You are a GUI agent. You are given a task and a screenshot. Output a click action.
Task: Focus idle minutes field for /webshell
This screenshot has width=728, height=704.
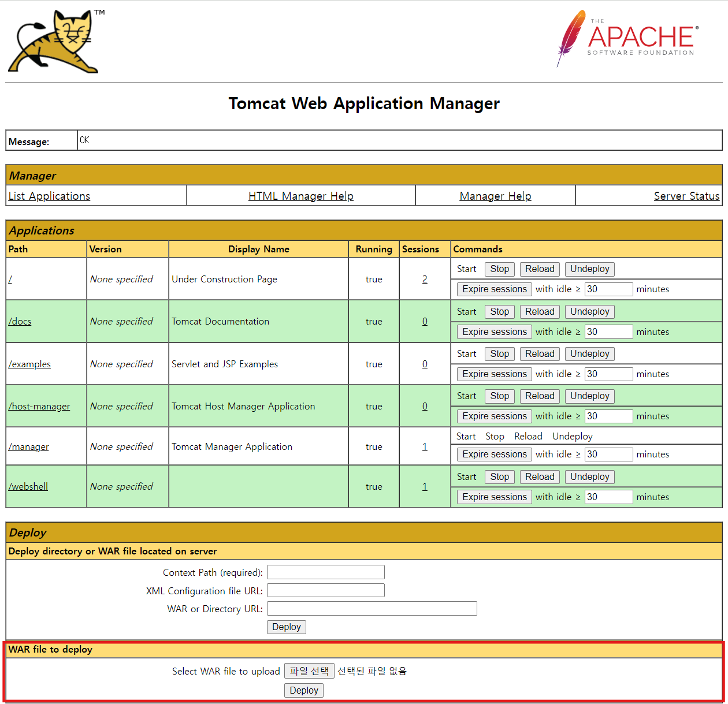[x=608, y=497]
